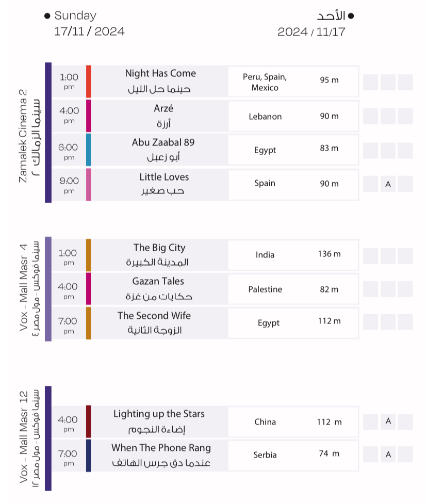Click the "A" badge for When The Phone Rang
The width and height of the screenshot is (427, 504).
(x=388, y=454)
